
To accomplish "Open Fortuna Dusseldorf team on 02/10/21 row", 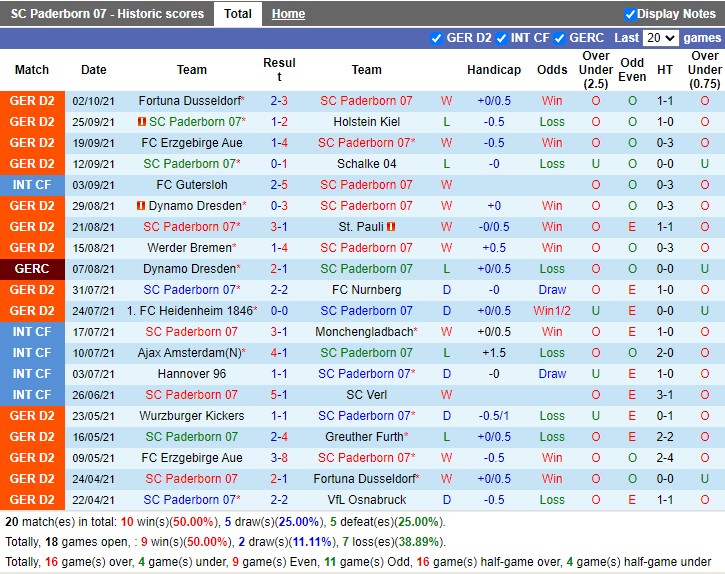I will [190, 101].
